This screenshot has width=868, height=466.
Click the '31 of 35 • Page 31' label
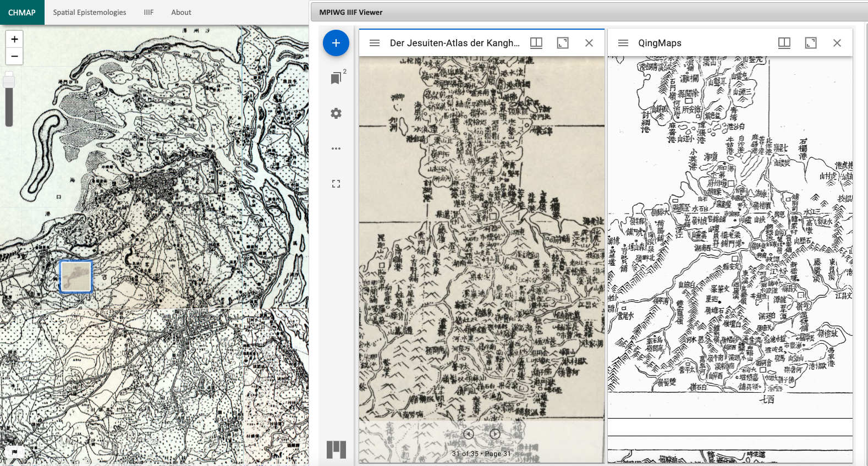481,454
